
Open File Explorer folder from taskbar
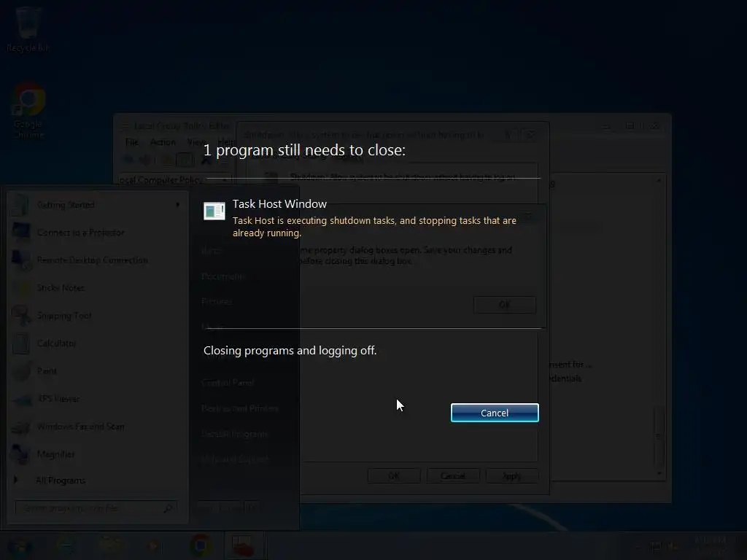111,545
